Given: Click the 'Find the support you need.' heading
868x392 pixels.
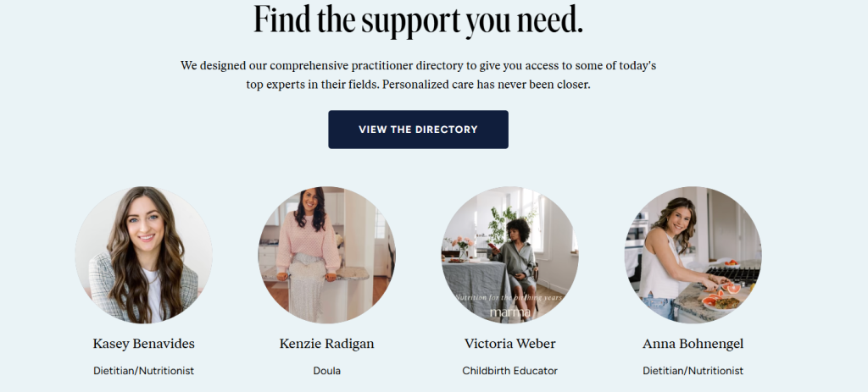Looking at the screenshot, I should [x=419, y=20].
